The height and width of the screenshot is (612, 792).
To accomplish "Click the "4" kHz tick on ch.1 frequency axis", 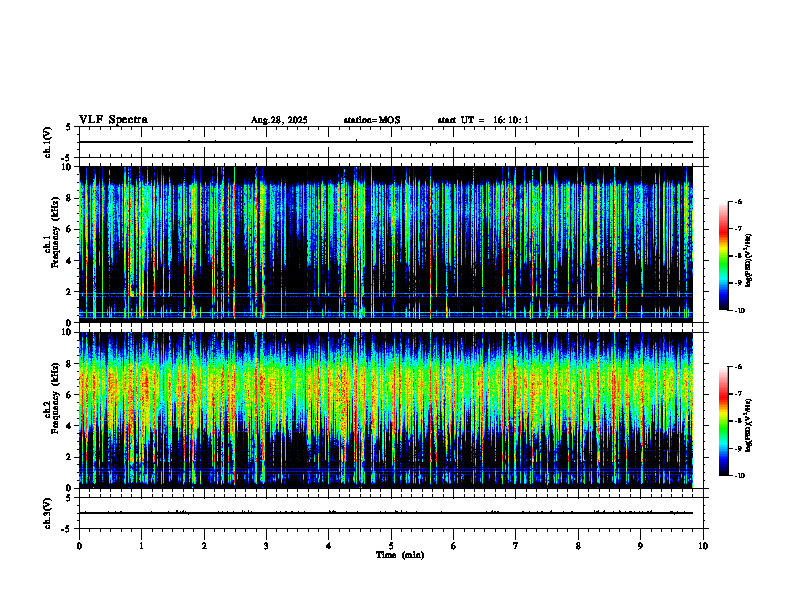I will [x=70, y=261].
